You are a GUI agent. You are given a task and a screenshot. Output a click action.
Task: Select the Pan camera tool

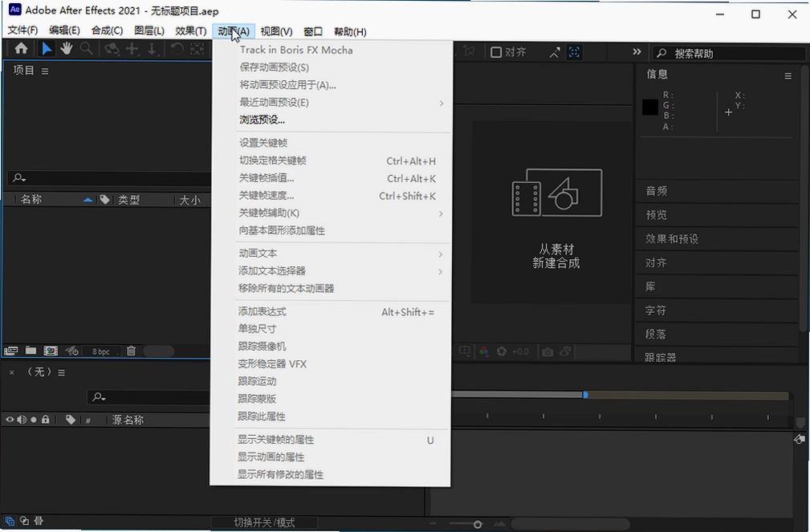(132, 49)
